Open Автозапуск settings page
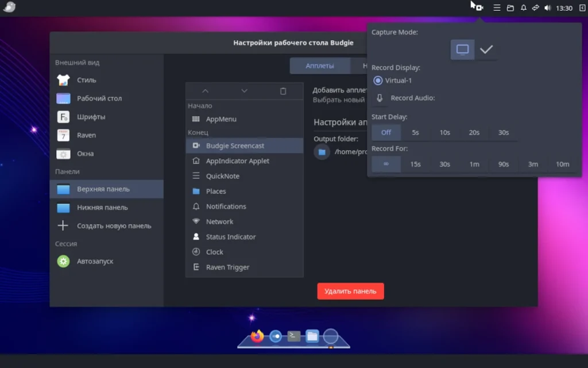 pos(106,262)
